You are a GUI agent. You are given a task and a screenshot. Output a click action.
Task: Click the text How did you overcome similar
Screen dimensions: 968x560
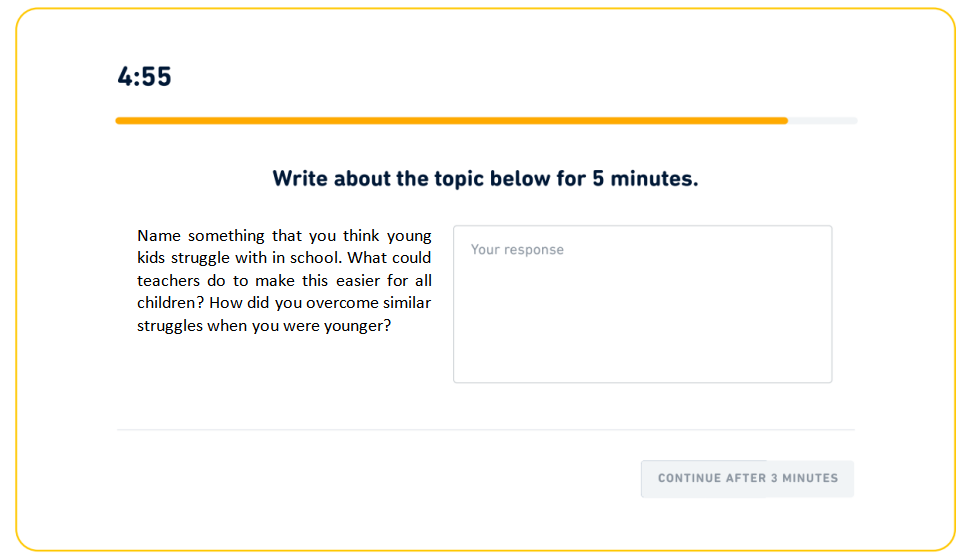coord(320,303)
